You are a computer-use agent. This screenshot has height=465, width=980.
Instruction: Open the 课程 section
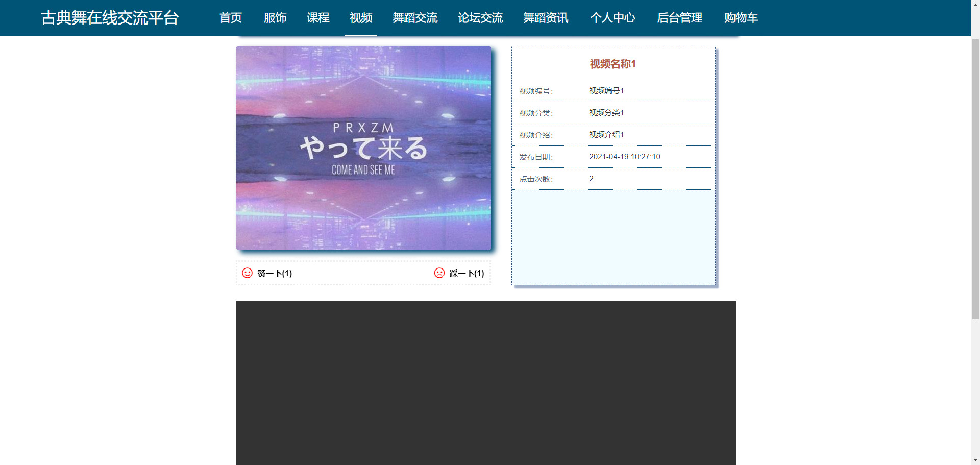(x=318, y=18)
